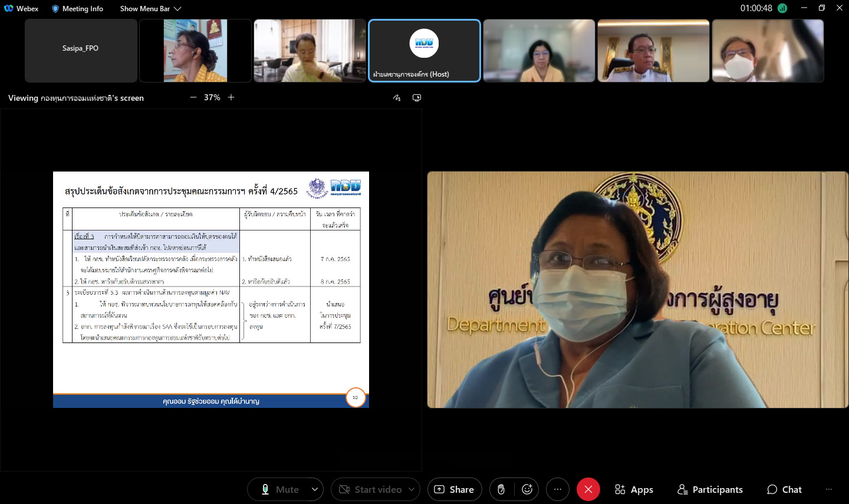Open video options arrow next to Start video
This screenshot has height=504, width=849.
coord(412,489)
